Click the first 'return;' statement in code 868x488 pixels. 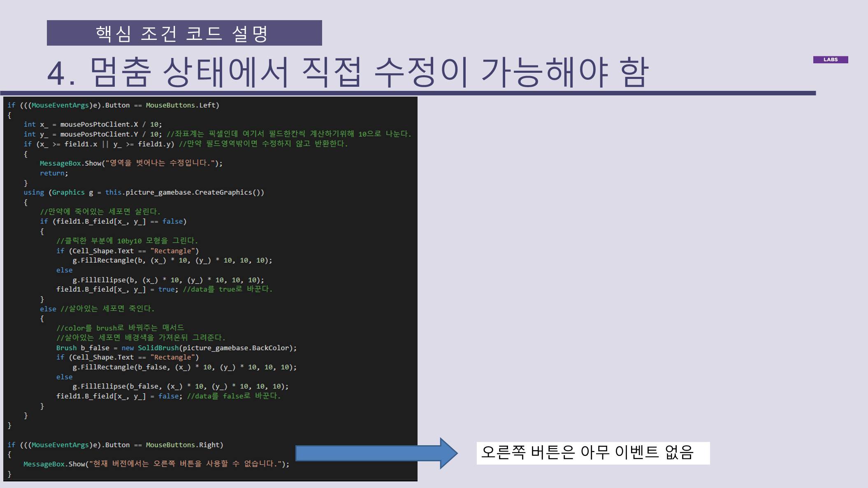[54, 173]
